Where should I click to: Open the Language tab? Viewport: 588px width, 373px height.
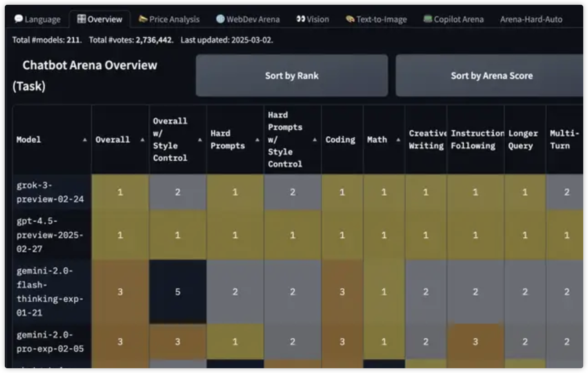pos(37,19)
